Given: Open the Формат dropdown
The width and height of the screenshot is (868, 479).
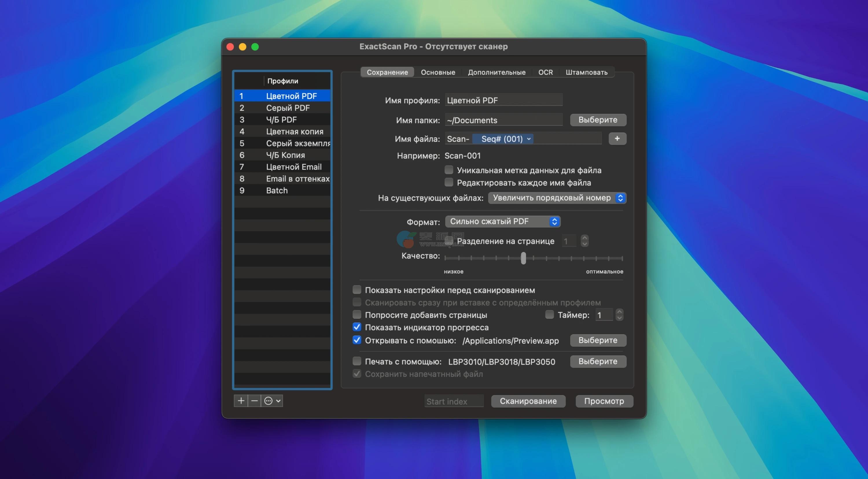Looking at the screenshot, I should coord(502,221).
